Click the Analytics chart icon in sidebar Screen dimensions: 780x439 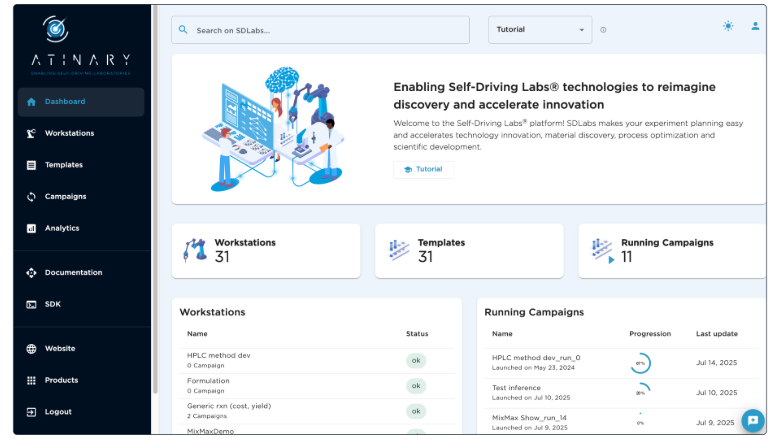[x=31, y=229]
